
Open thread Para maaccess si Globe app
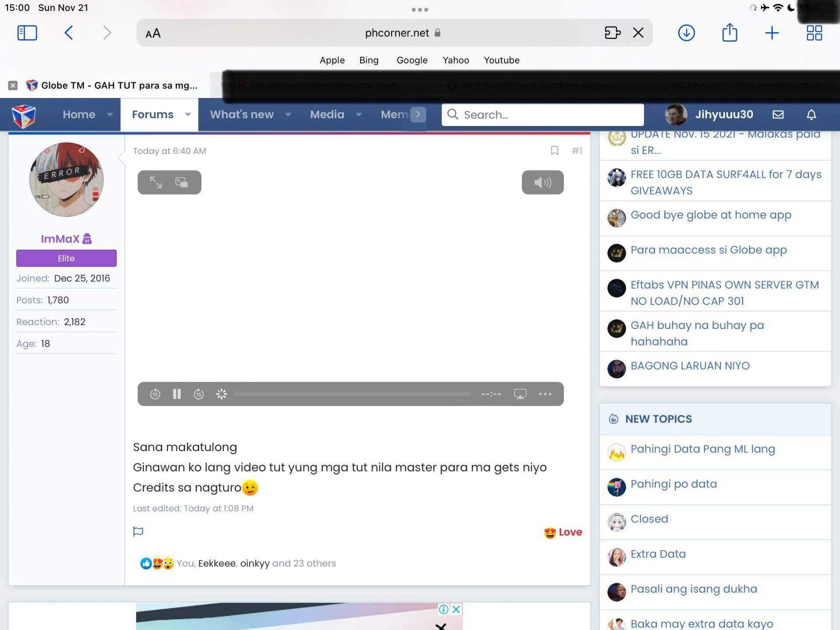(x=709, y=250)
